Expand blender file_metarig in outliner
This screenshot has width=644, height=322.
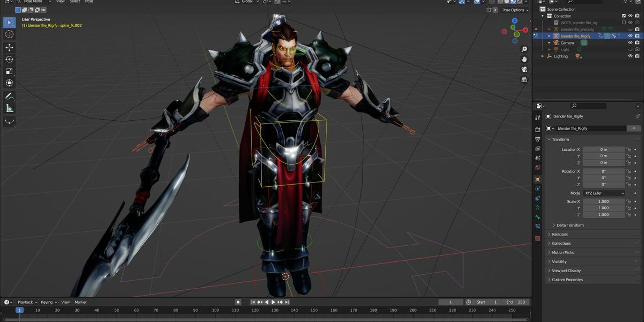pyautogui.click(x=550, y=30)
